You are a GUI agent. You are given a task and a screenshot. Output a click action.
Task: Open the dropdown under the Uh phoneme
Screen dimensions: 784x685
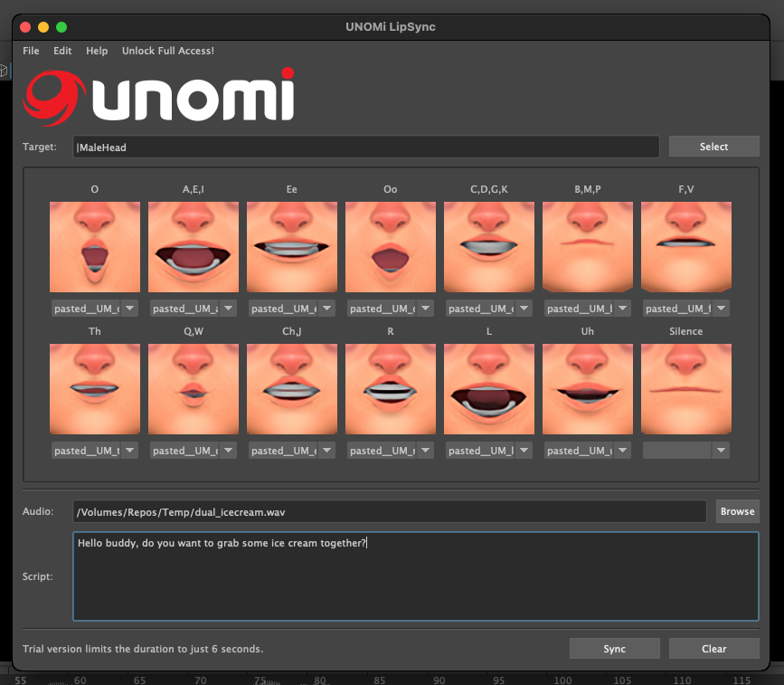(x=587, y=451)
